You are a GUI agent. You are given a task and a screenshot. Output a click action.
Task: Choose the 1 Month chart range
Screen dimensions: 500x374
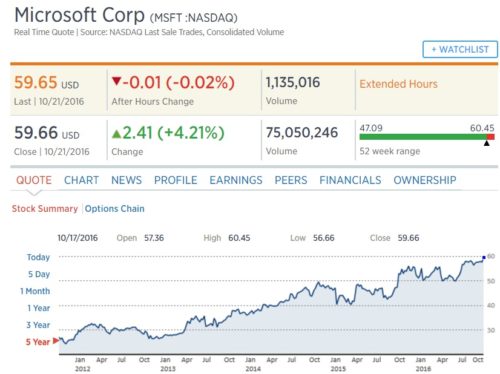point(35,291)
